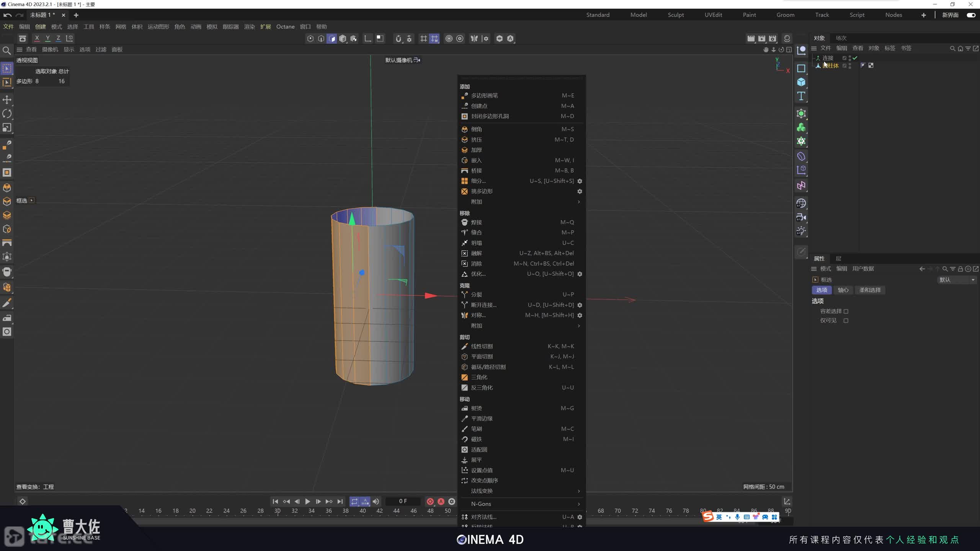Select the Rotate tool in left toolbar
980x551 pixels.
[x=7, y=114]
